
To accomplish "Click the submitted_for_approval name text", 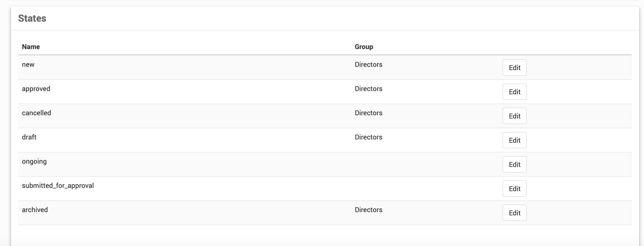I will coord(58,186).
